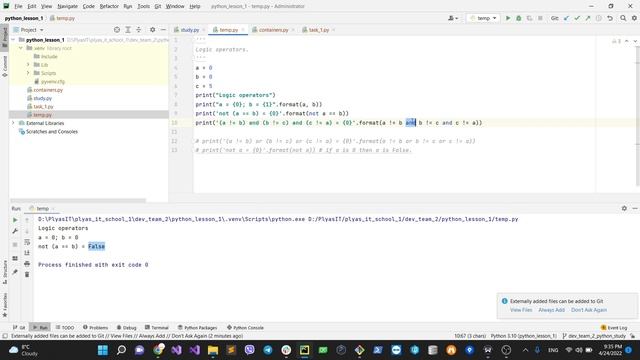Select opened file target icon in Project panel
Viewport: 640px width, 360px height.
(117, 30)
